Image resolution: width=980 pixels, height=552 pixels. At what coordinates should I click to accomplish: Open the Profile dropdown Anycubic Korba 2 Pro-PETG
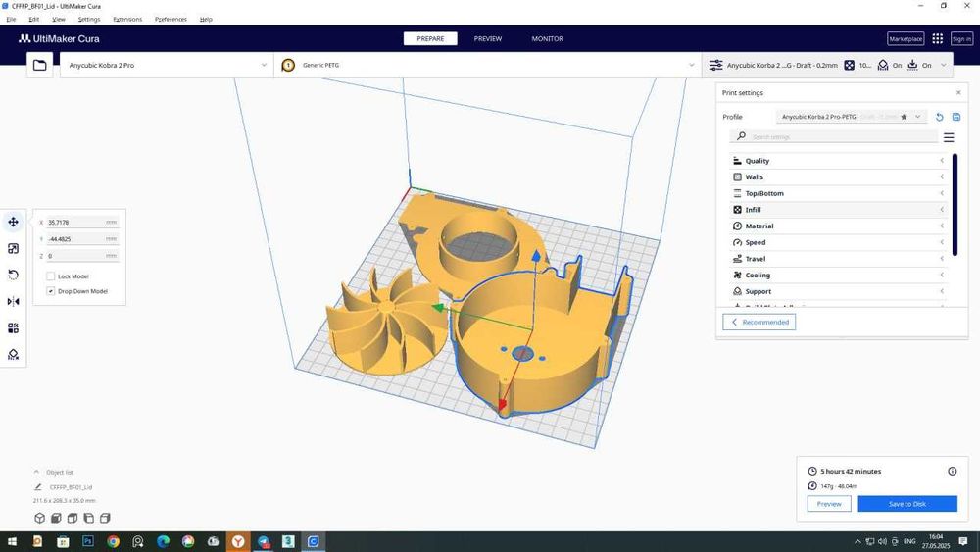click(x=852, y=117)
